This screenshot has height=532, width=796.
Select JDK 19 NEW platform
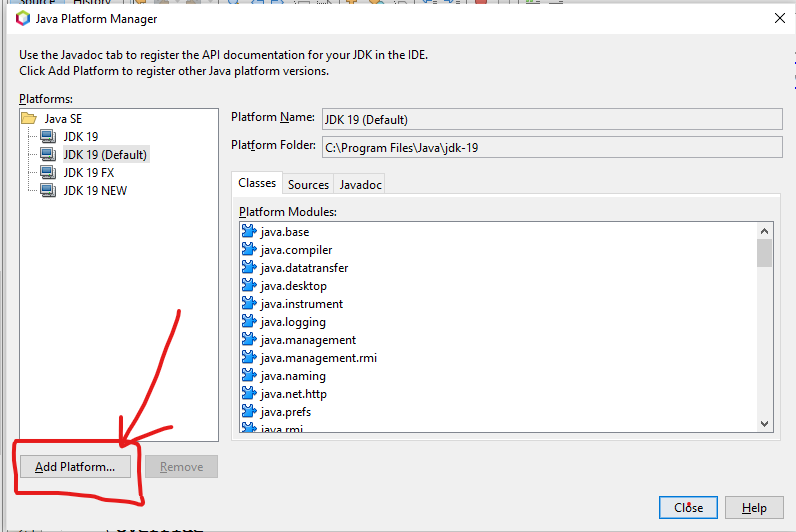pyautogui.click(x=95, y=191)
